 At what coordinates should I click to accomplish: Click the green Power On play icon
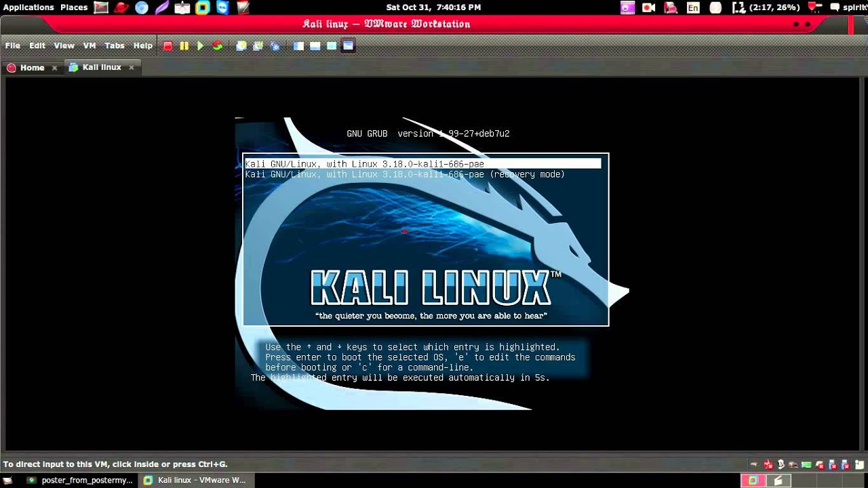(200, 46)
